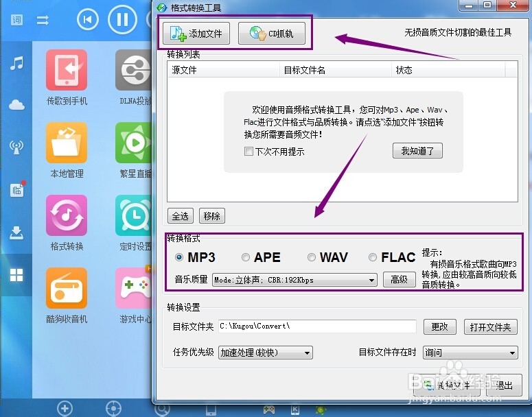532x417 pixels.
Task: Click the gamepad icon in bottom bar
Action: 269,410
